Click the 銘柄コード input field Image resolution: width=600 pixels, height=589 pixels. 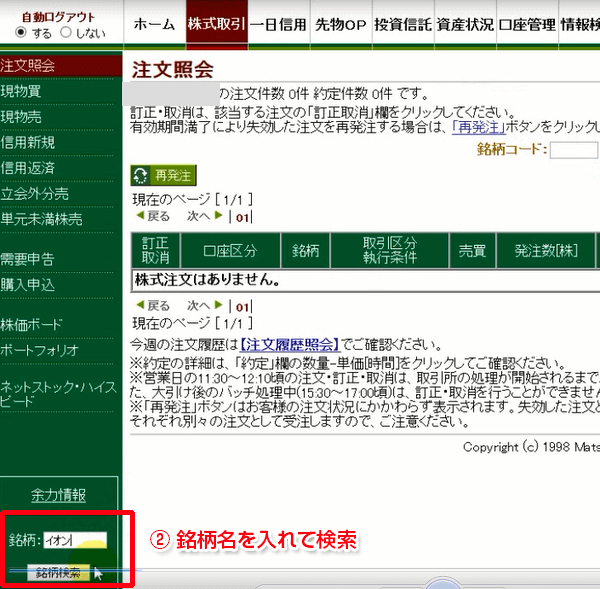[x=574, y=150]
